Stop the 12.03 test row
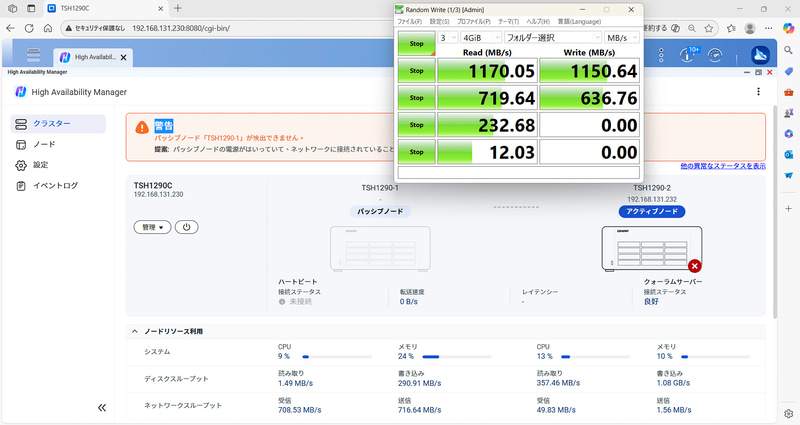 coord(416,152)
